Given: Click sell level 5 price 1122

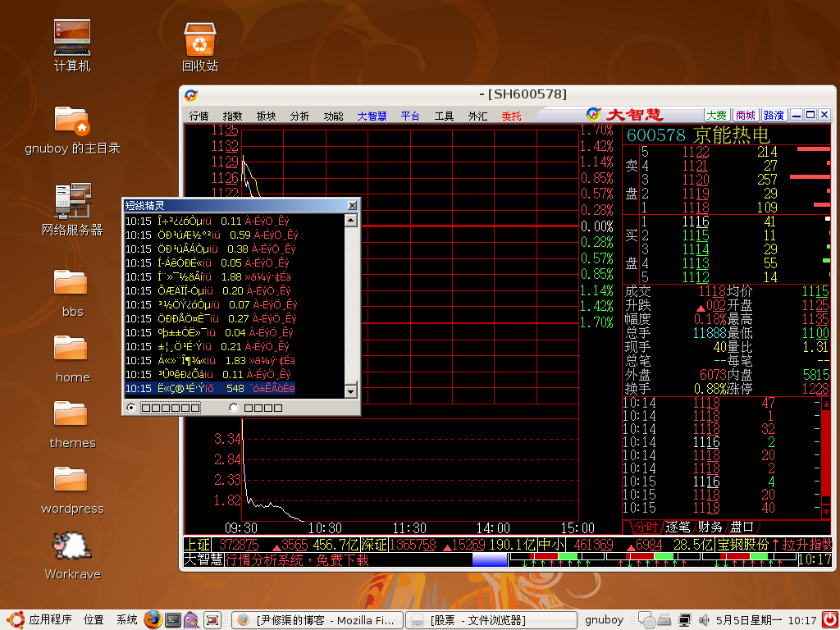Looking at the screenshot, I should pyautogui.click(x=696, y=152).
